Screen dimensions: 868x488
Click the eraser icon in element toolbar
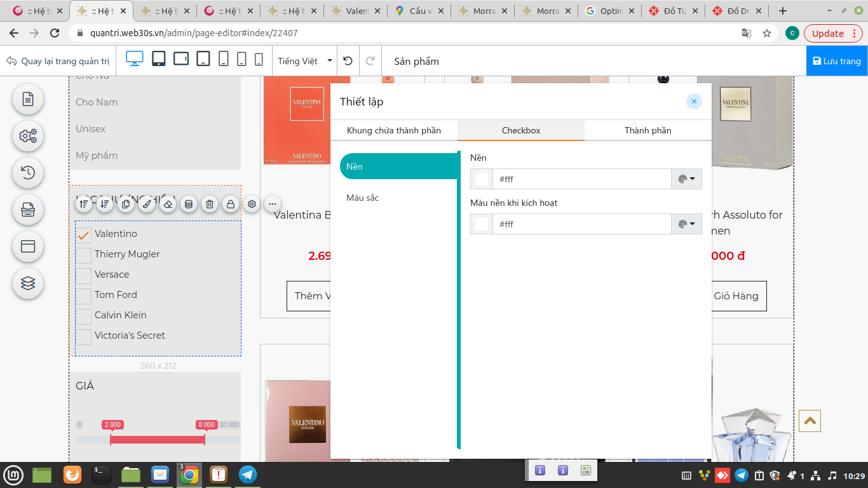coord(168,204)
